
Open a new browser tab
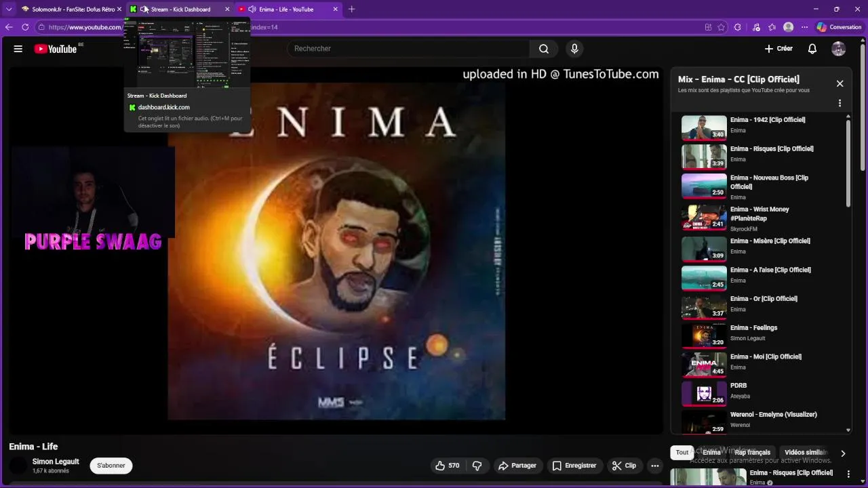coord(351,9)
